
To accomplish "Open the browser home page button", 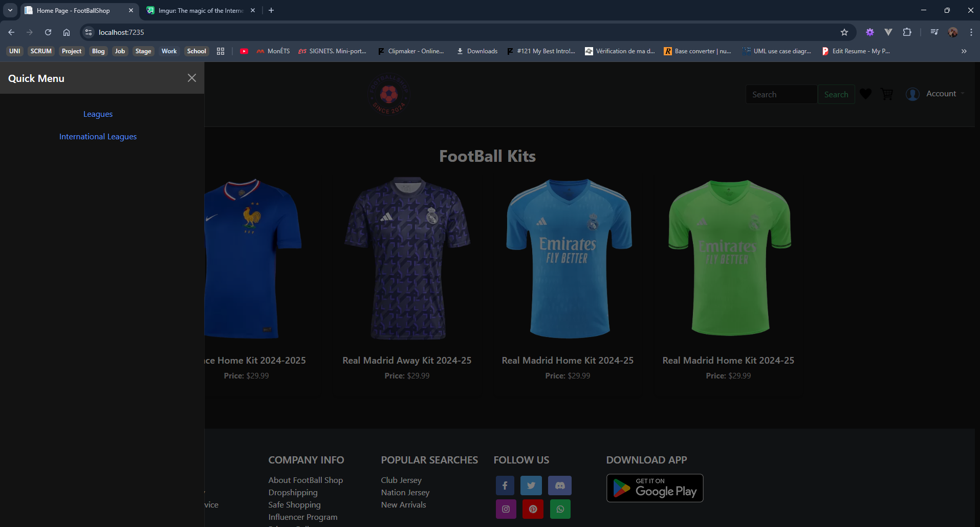I will coord(67,32).
